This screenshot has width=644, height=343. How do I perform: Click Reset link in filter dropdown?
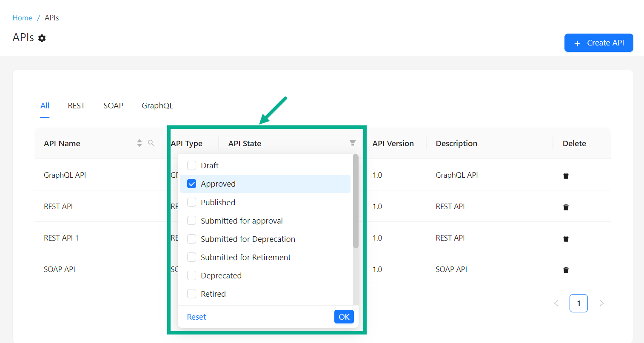[x=196, y=317]
